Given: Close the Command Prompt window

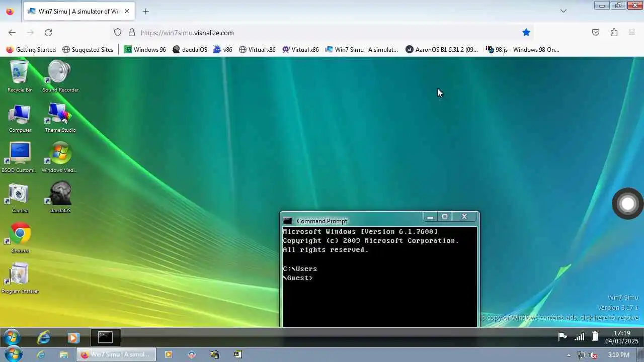Looking at the screenshot, I should point(464,217).
